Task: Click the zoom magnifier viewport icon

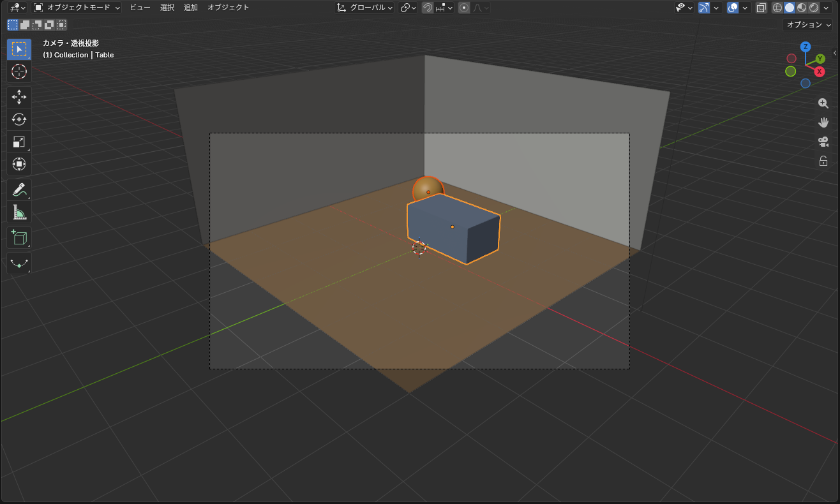Action: tap(823, 103)
